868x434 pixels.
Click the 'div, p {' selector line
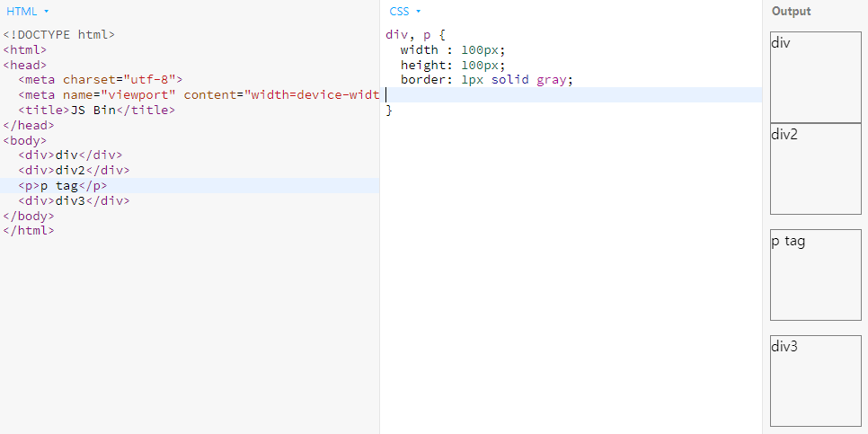pos(415,34)
